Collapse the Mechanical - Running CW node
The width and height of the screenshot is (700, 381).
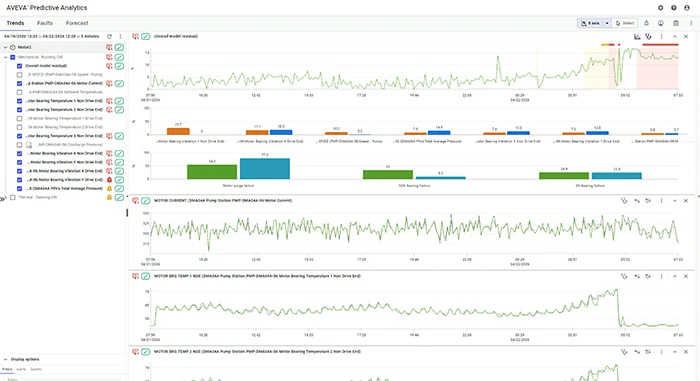pyautogui.click(x=5, y=57)
